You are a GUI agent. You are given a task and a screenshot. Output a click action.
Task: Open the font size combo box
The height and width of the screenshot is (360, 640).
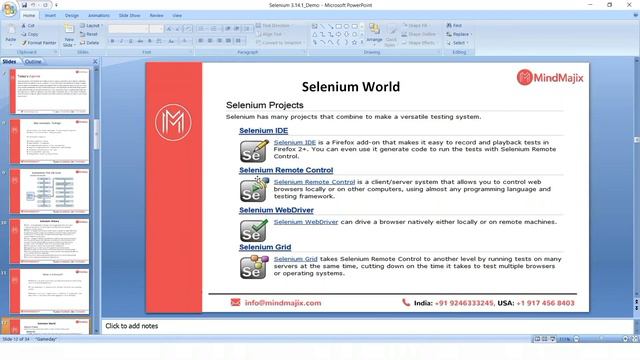pyautogui.click(x=156, y=29)
